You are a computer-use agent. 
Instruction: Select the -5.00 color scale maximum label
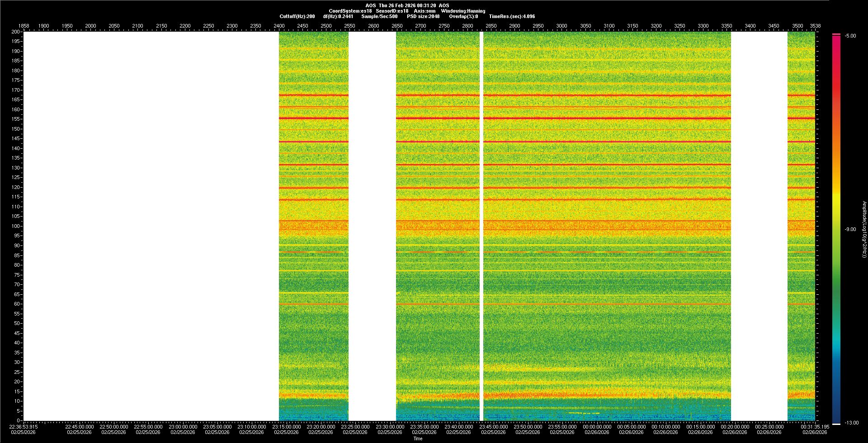pos(850,36)
